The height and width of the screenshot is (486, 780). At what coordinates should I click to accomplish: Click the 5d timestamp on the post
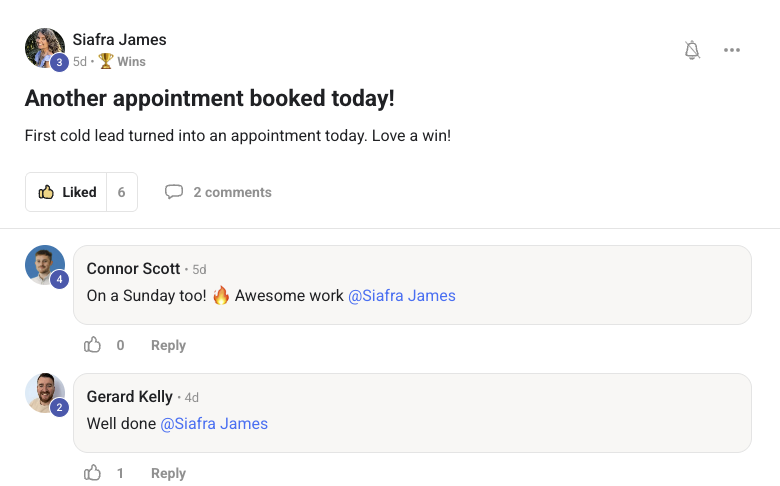(80, 62)
